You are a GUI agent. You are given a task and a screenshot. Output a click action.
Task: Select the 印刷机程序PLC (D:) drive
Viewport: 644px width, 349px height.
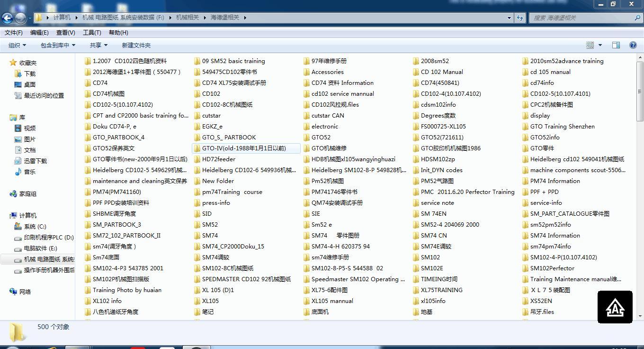pos(44,237)
